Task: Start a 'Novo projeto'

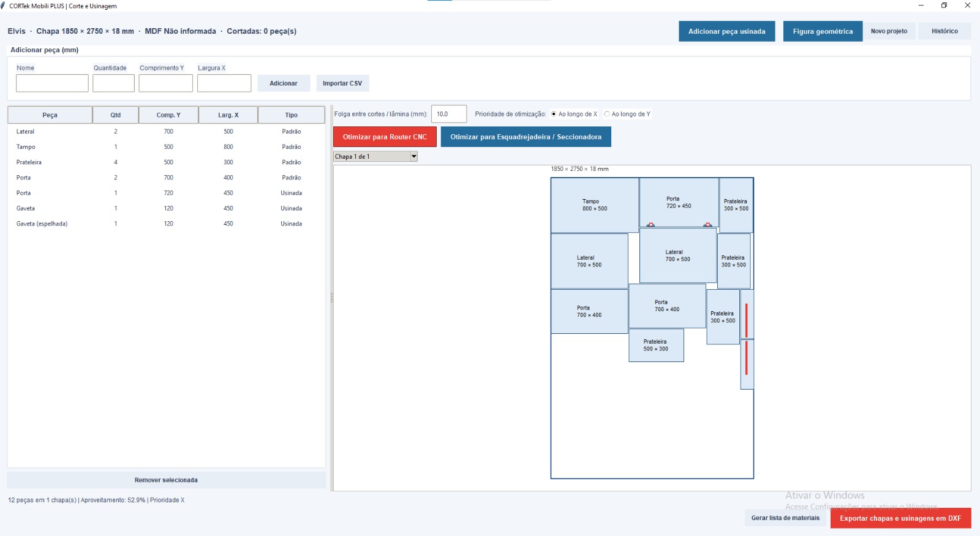Action: 889,31
